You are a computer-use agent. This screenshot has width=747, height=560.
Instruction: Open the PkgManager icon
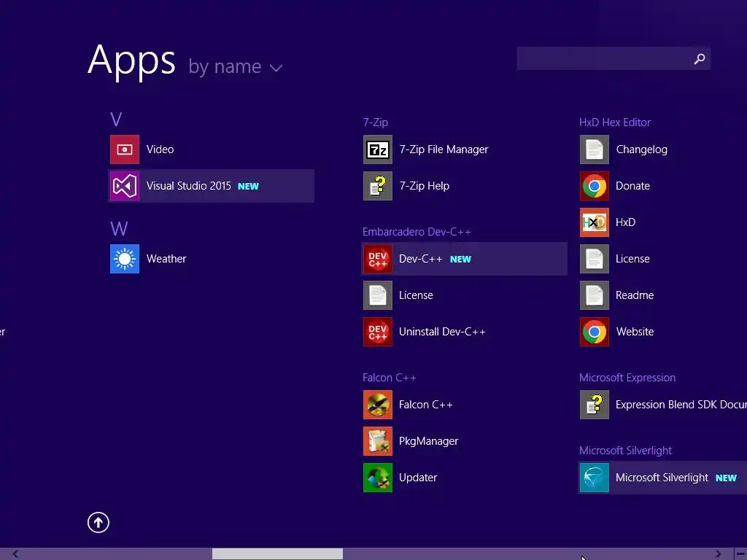[378, 441]
